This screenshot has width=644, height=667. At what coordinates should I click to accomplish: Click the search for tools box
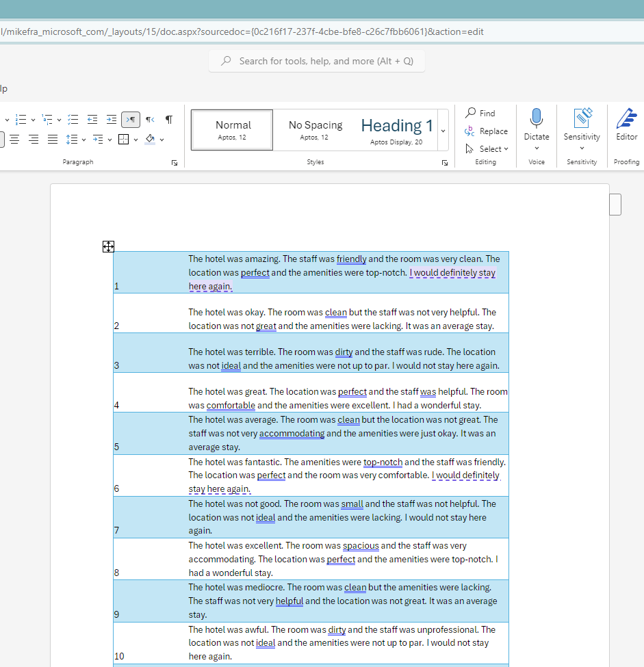[x=317, y=61]
